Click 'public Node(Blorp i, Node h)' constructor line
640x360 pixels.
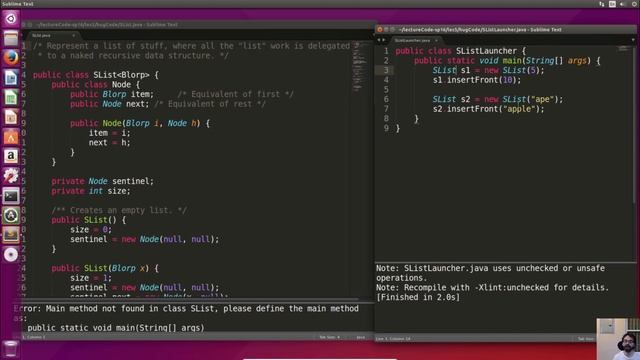tap(140, 123)
